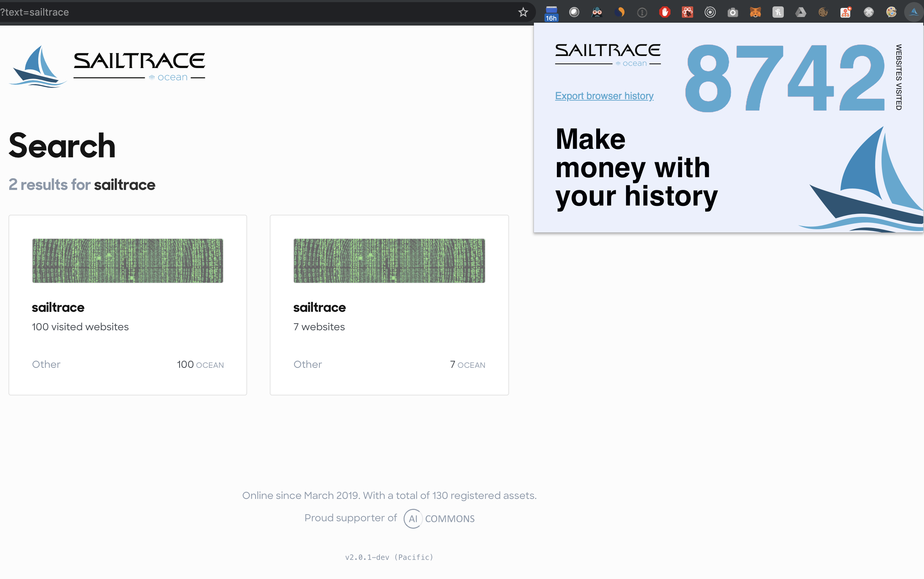Click the 16h calendar extension badge

tap(551, 13)
